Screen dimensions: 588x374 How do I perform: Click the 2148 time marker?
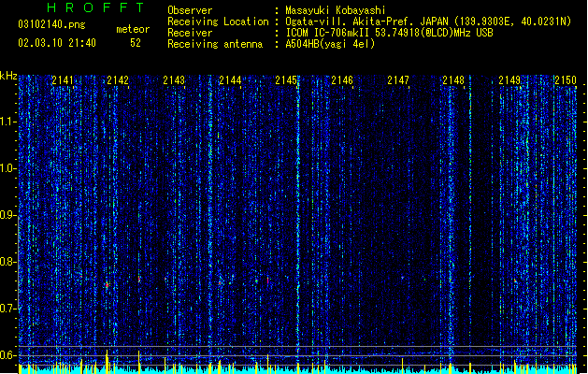(453, 80)
